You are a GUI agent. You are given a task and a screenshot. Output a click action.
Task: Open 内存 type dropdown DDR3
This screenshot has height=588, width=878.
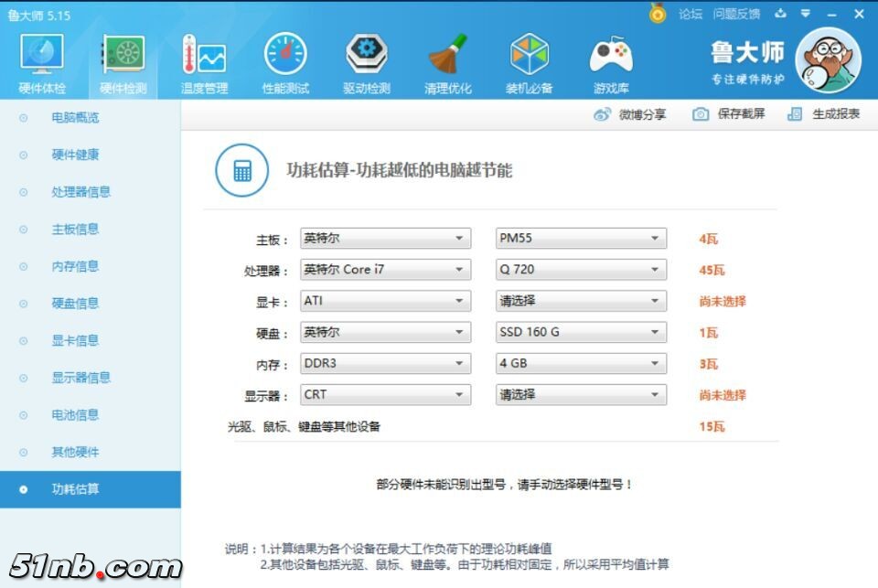click(x=385, y=363)
